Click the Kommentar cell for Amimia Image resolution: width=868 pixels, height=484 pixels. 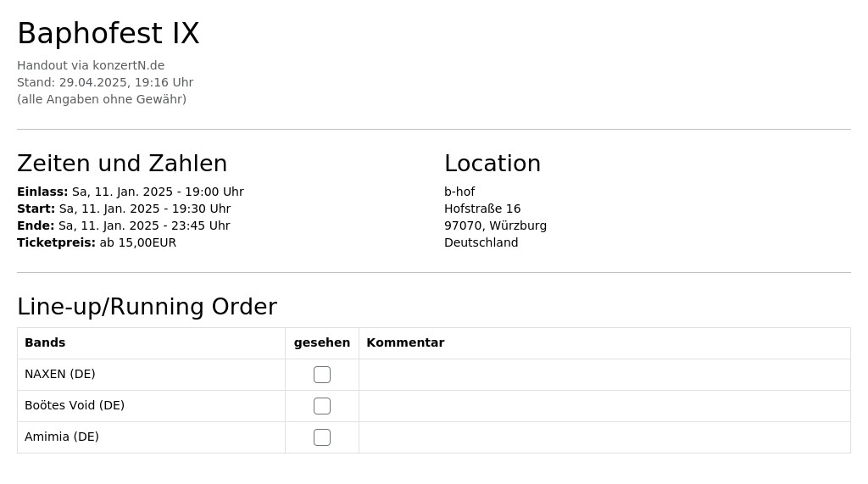pos(604,437)
